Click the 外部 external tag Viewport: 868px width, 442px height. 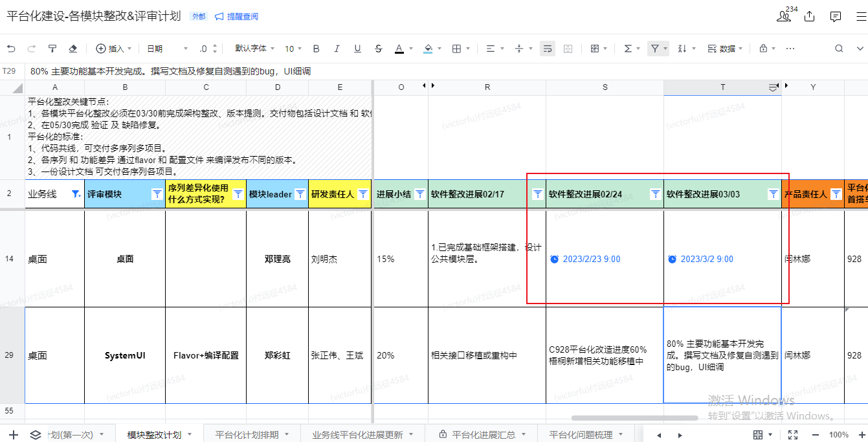tap(199, 17)
